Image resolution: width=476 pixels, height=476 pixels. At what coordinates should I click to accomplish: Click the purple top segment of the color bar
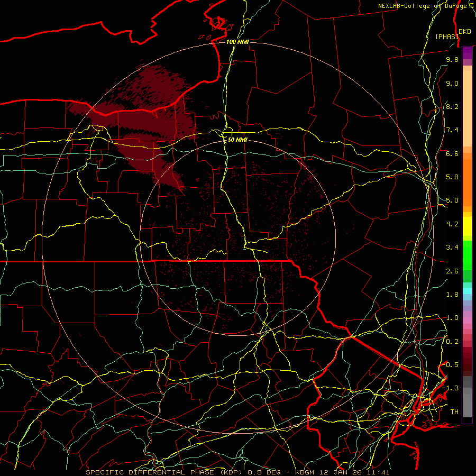[467, 53]
